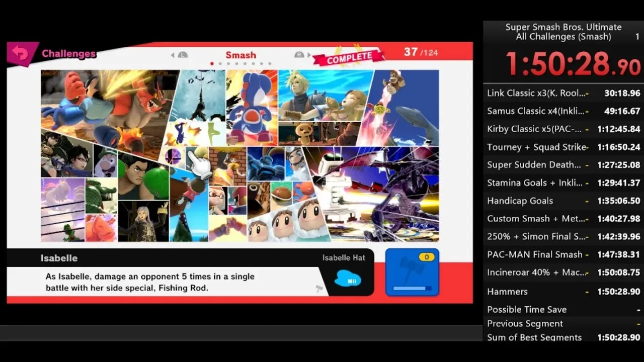Open the Daisy brick wall tile
Screen dimensions: 644x362
coord(227,166)
